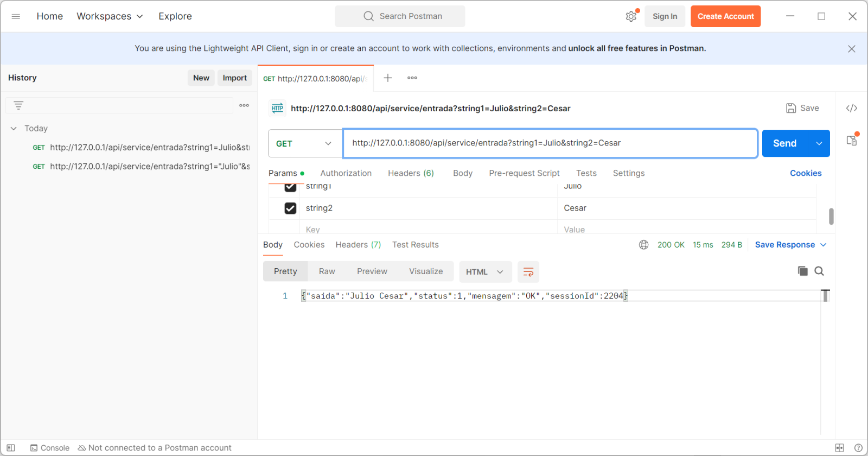Copy response body to clipboard
This screenshot has height=456, width=868.
pyautogui.click(x=802, y=271)
